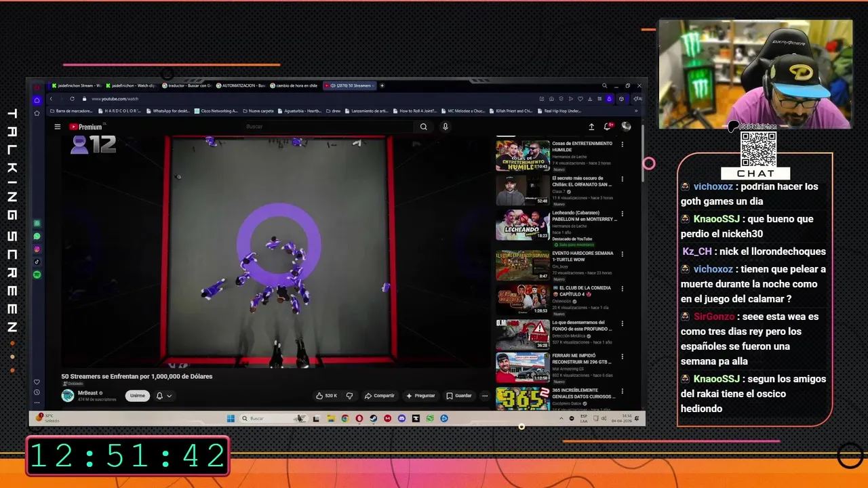The width and height of the screenshot is (868, 488).
Task: Click the Preguntar button
Action: (420, 396)
